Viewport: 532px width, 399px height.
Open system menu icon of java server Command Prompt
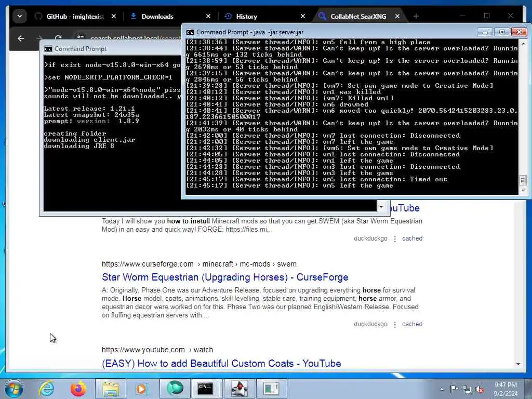(x=190, y=32)
